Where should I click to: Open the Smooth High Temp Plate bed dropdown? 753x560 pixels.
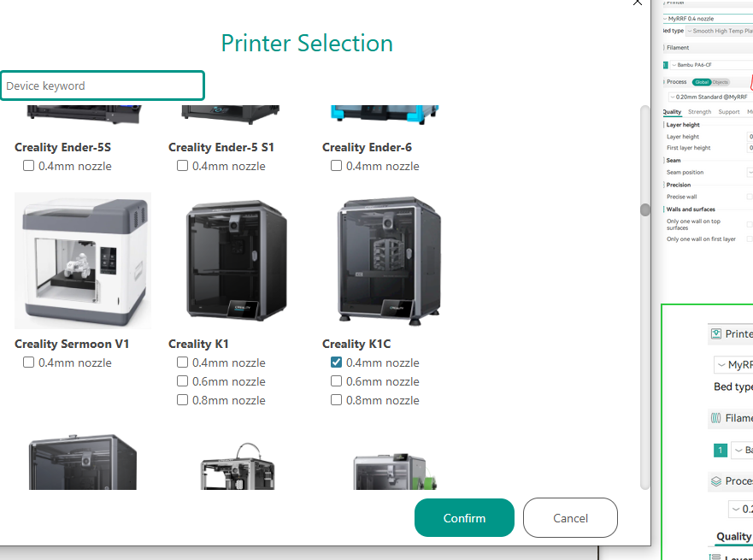point(720,32)
